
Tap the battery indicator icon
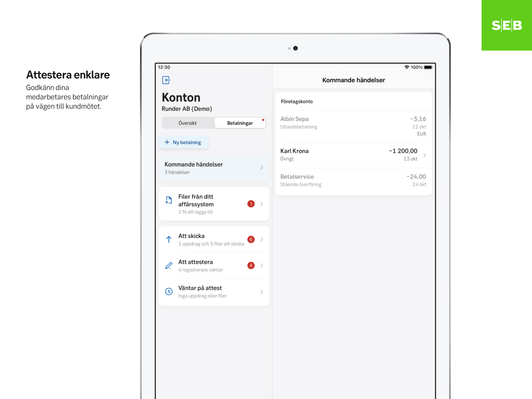(428, 67)
